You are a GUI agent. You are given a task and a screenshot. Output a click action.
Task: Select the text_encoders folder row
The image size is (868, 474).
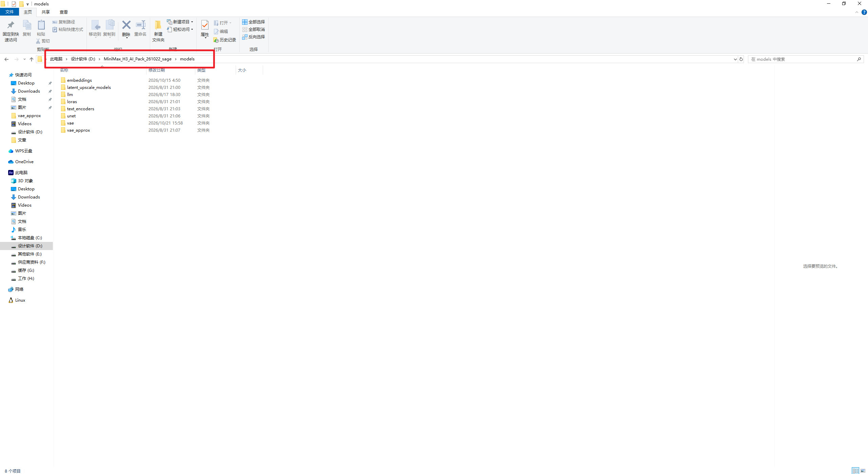point(136,109)
